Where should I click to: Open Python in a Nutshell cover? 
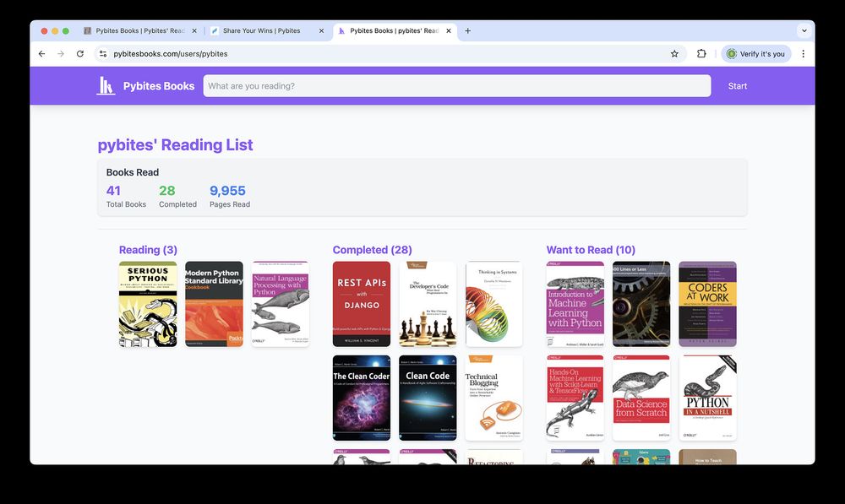pyautogui.click(x=707, y=398)
